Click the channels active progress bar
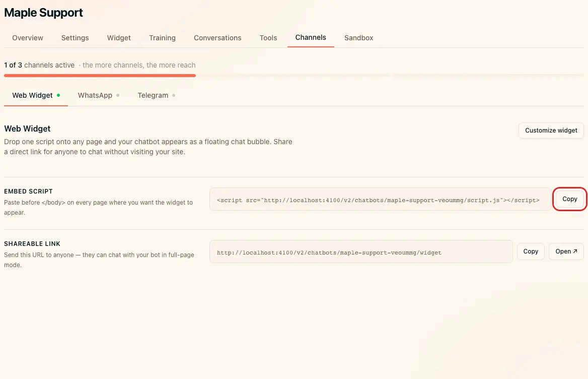This screenshot has height=379, width=588. tap(294, 76)
